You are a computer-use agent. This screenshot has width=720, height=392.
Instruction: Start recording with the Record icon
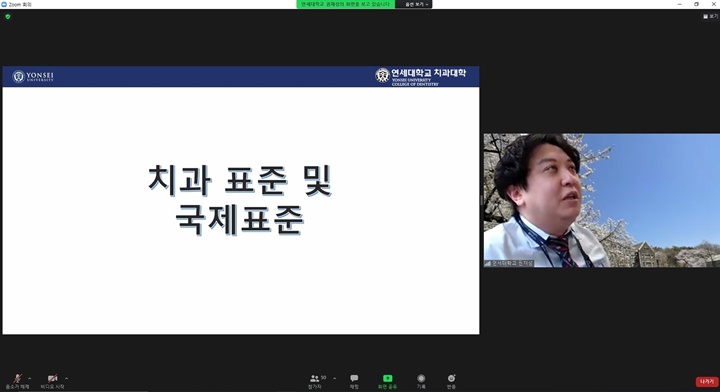[x=421, y=381]
